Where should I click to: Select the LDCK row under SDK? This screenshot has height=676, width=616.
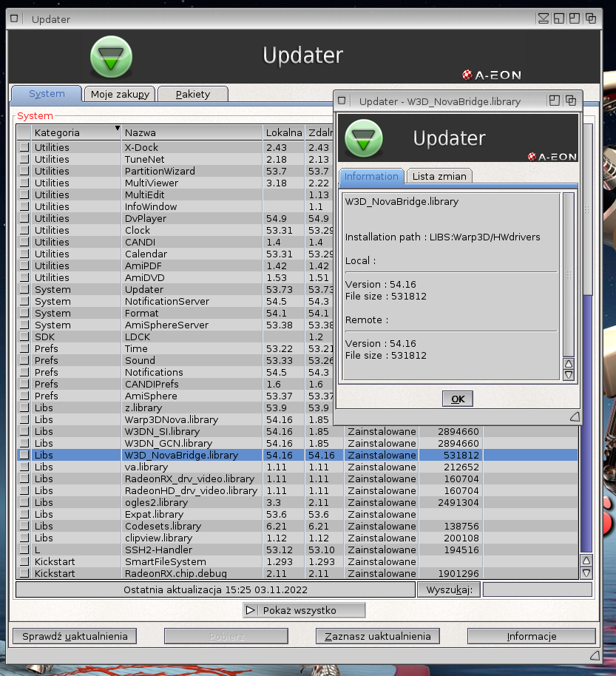coord(175,337)
